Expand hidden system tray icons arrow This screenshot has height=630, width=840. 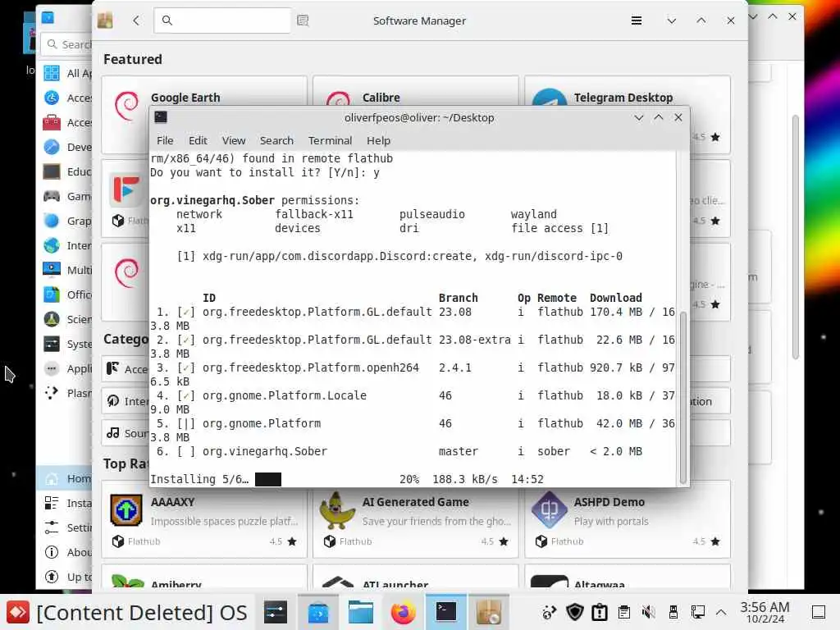coord(721,612)
